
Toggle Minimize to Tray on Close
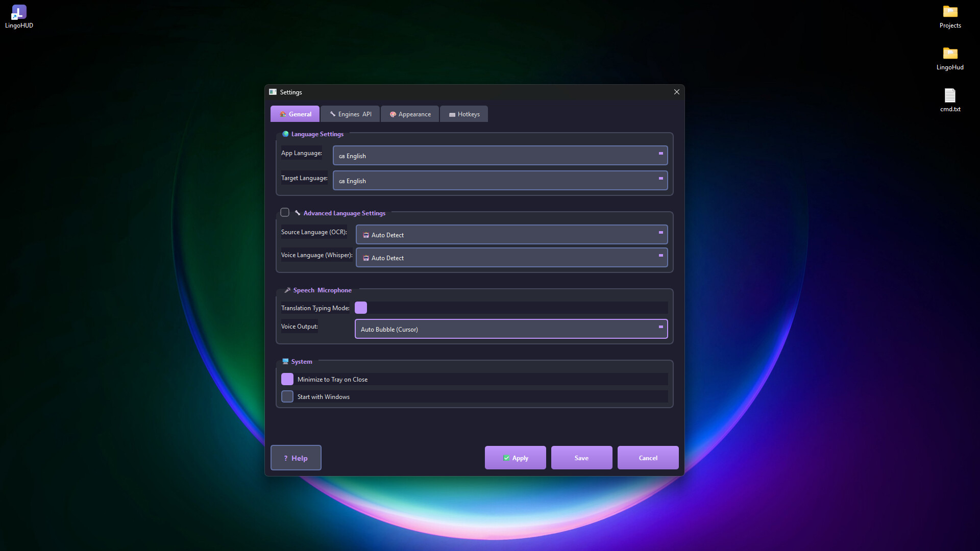pyautogui.click(x=287, y=379)
